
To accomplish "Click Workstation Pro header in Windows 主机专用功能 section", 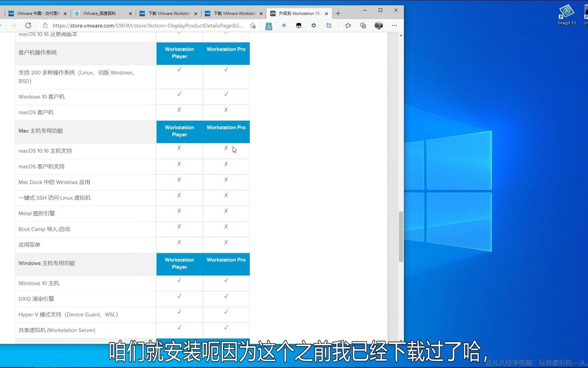I will [226, 260].
